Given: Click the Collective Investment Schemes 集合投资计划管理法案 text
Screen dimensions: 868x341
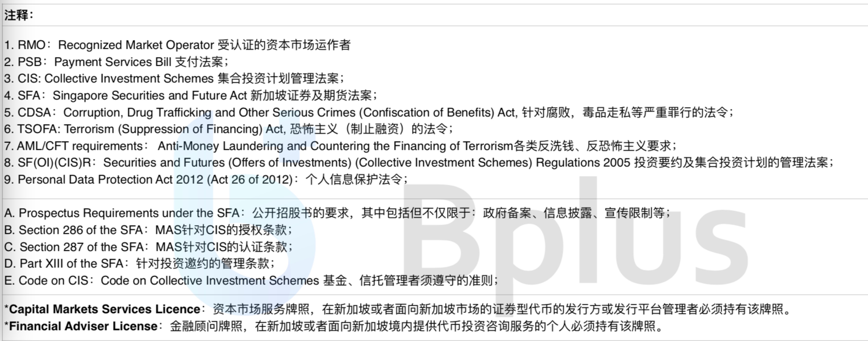Looking at the screenshot, I should coord(194,78).
